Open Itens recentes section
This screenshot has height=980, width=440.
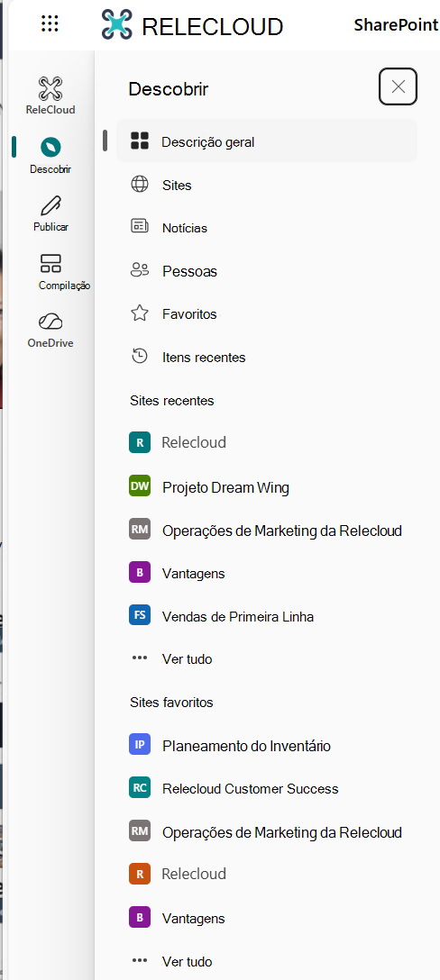click(x=267, y=358)
